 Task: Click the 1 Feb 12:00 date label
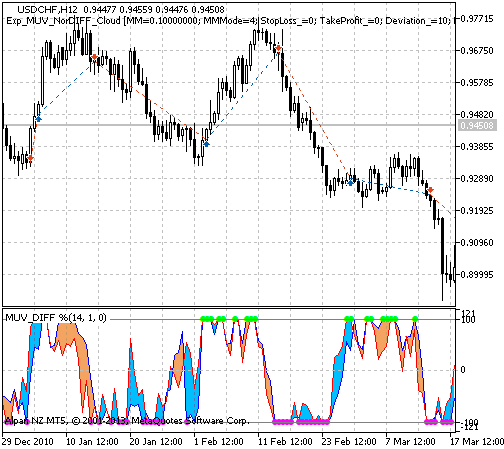coord(219,442)
